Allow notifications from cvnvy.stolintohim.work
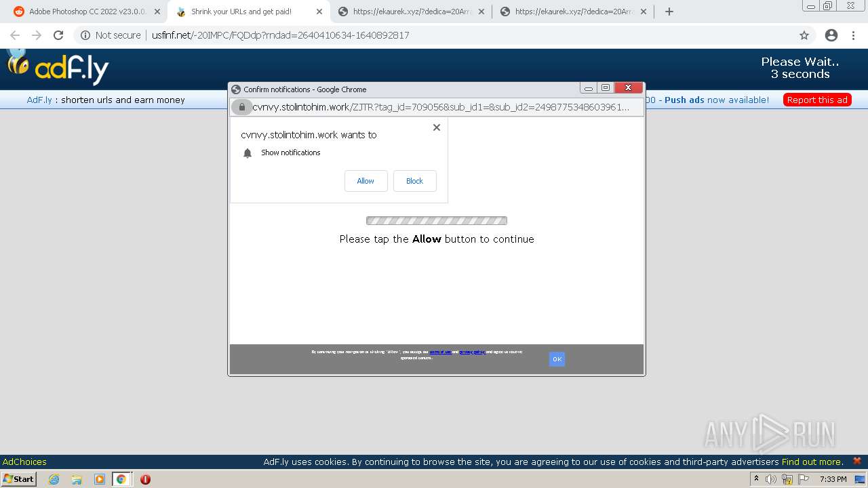This screenshot has height=488, width=868. coord(366,181)
